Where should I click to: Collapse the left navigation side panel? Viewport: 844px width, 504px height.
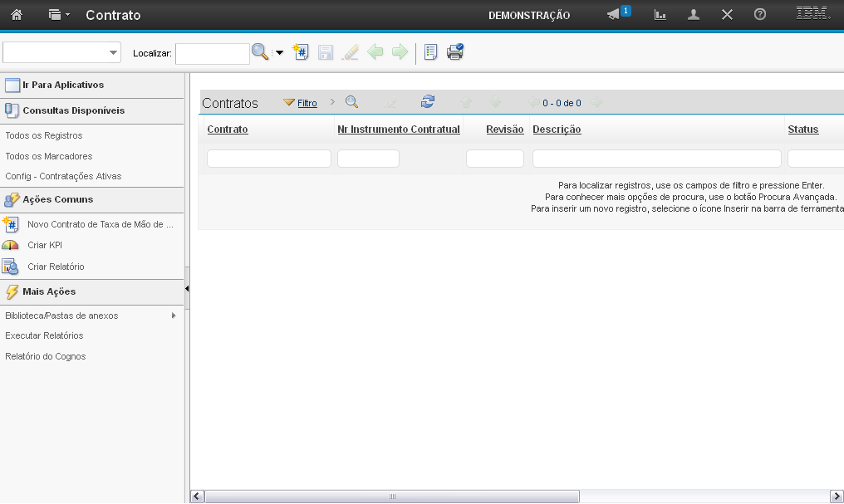(187, 288)
